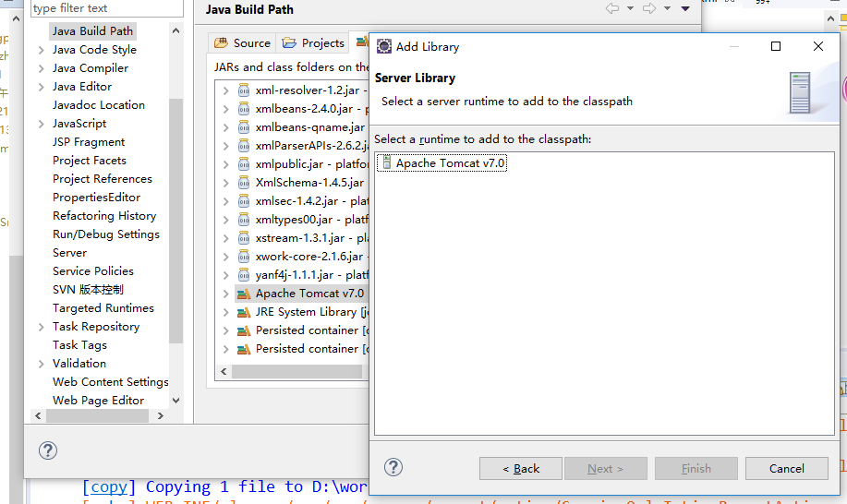
Task: Click the [copy] link in console output
Action: tap(109, 486)
